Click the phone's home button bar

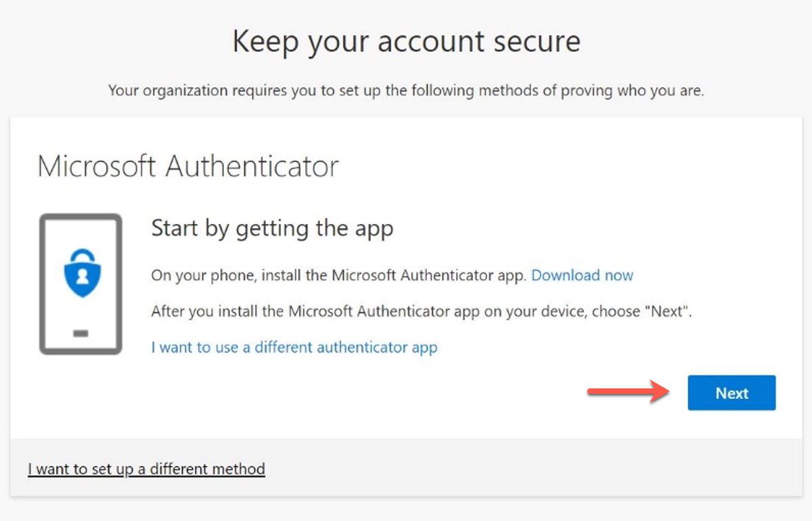coord(81,334)
